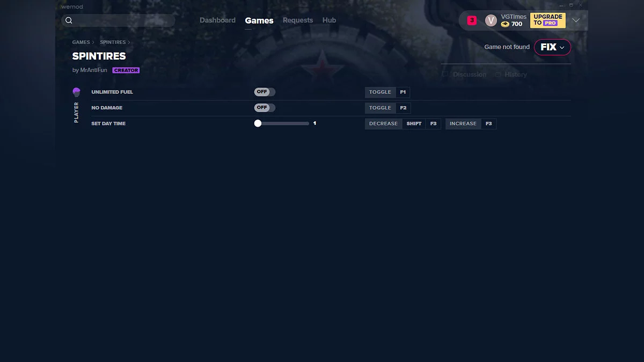Switch to the Games tab
Viewport: 644px width, 362px height.
click(259, 20)
